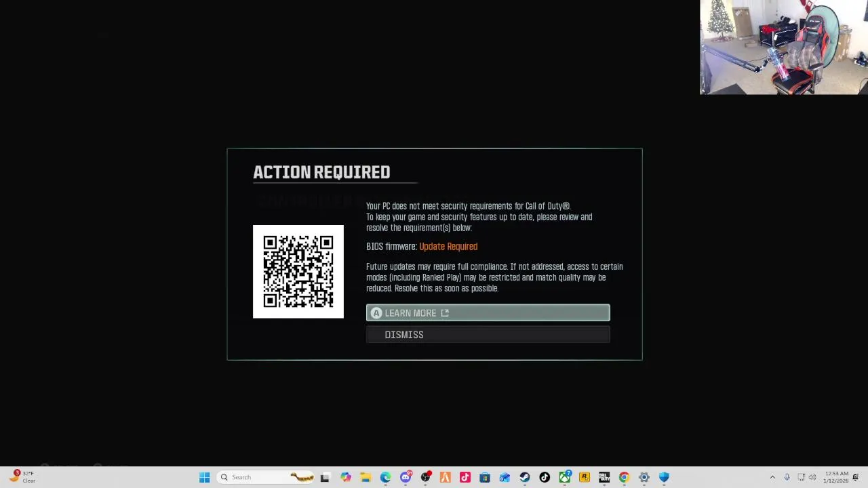Click the webcam overlay thumbnail
Screen dimensions: 868x488
pos(784,47)
